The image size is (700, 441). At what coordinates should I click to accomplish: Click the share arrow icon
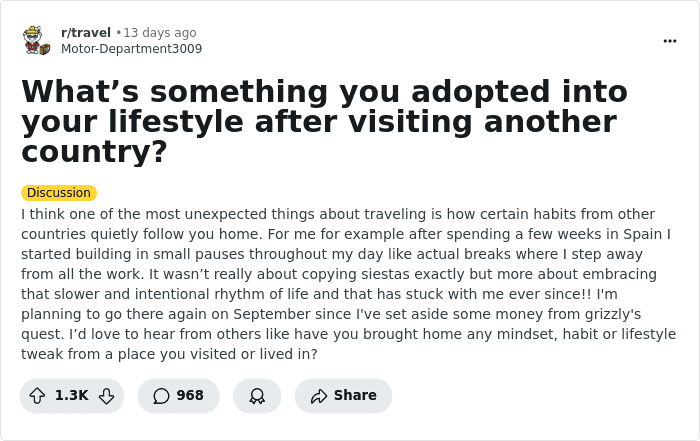click(319, 396)
